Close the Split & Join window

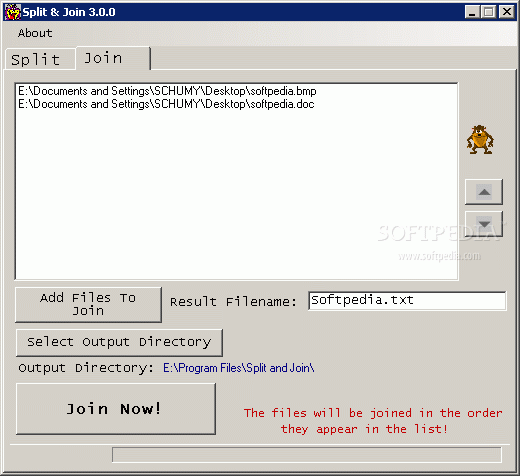click(x=507, y=12)
